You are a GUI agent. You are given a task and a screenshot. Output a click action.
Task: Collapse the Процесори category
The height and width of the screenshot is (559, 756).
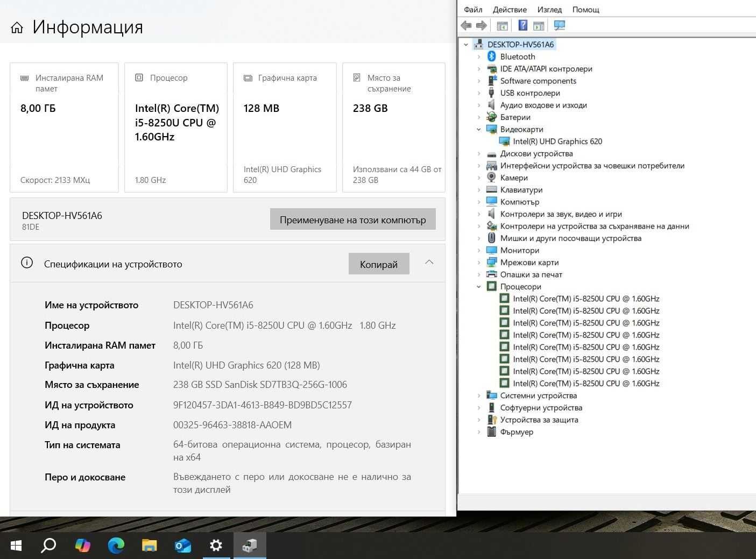[x=479, y=287]
